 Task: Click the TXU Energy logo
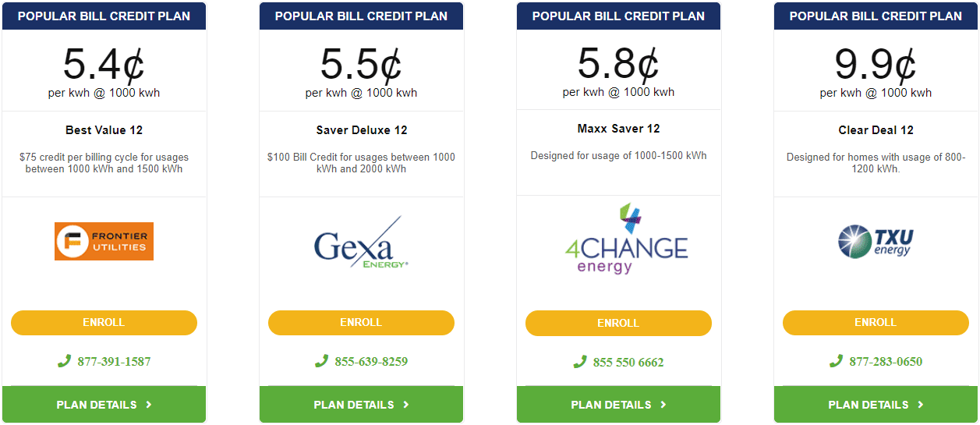pyautogui.click(x=876, y=241)
